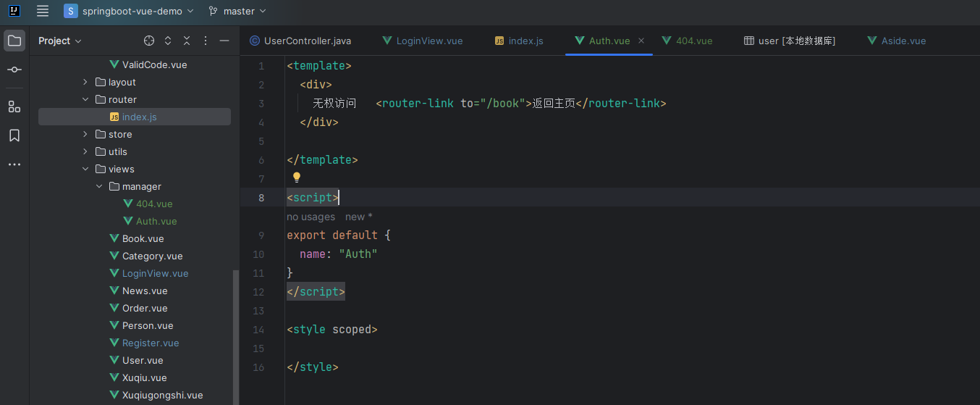Expand the layout folder
Viewport: 980px width, 405px height.
coord(85,82)
